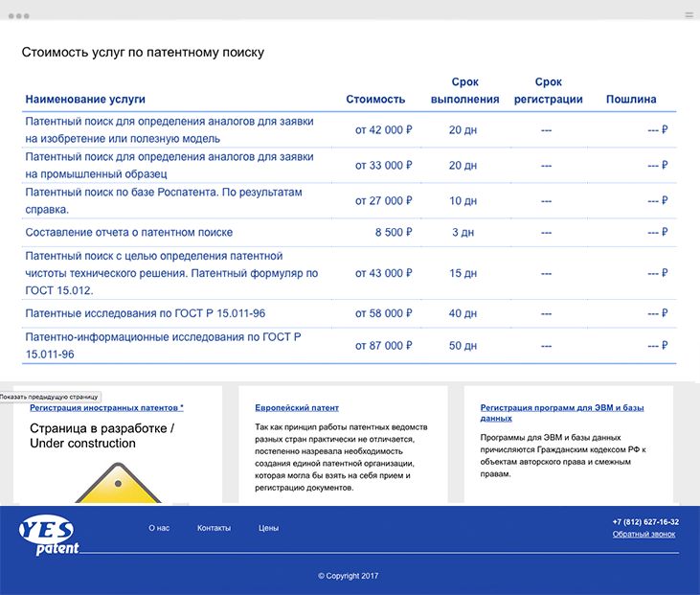Click the price 'от 87 000 ₽'
The width and height of the screenshot is (700, 595).
(x=383, y=346)
